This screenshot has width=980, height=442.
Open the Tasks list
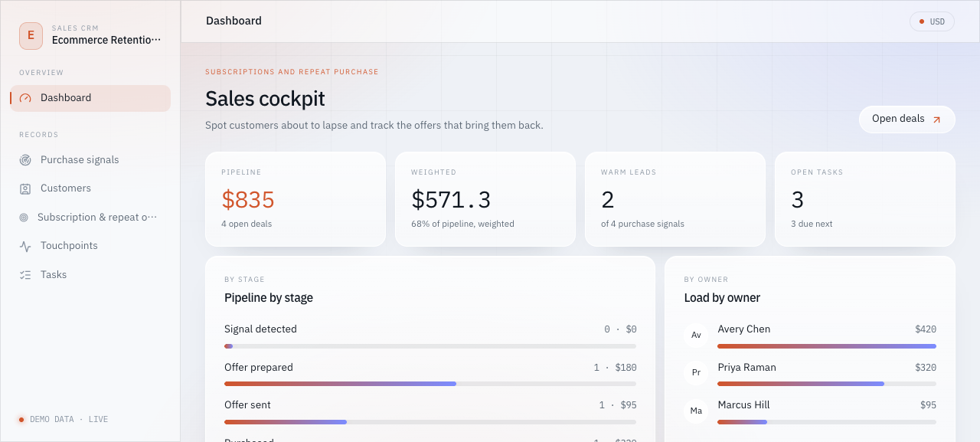90,275
